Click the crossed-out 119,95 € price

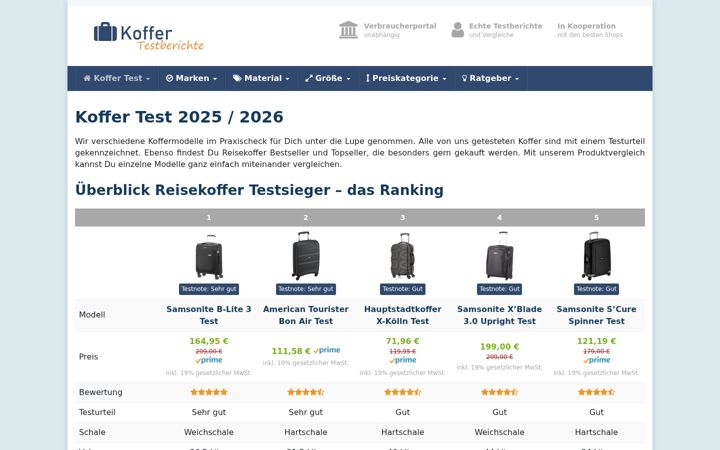(x=403, y=351)
